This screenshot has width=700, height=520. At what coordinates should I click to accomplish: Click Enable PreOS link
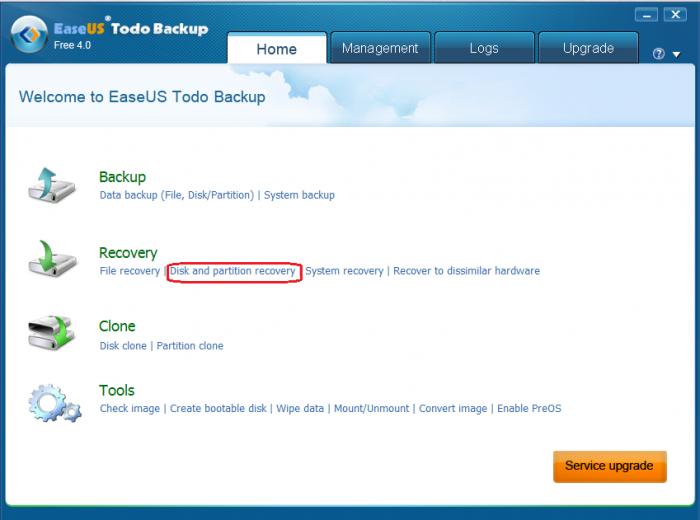point(529,408)
